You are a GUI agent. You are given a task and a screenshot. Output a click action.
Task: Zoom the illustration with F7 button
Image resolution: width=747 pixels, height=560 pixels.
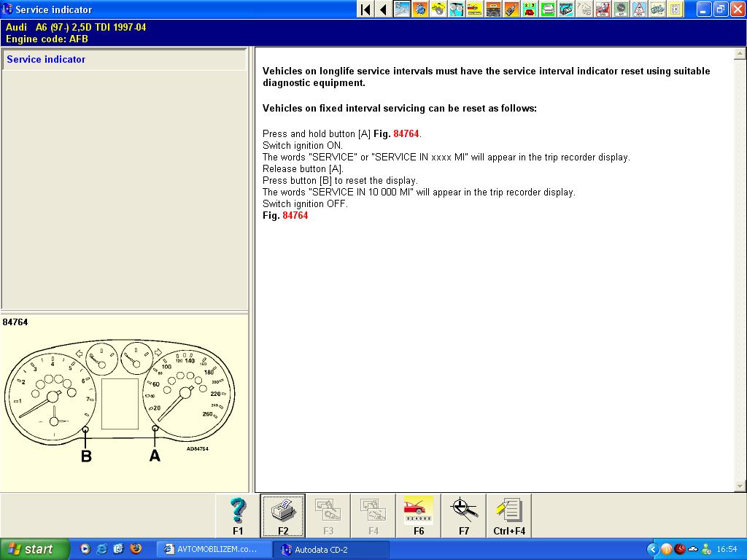(463, 516)
